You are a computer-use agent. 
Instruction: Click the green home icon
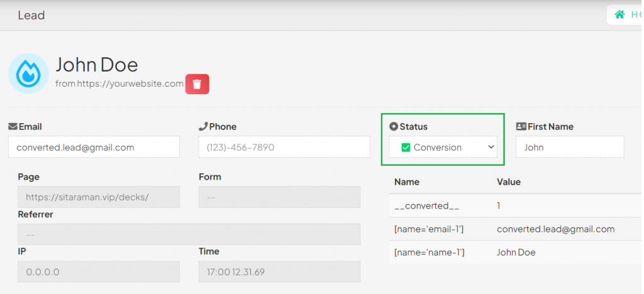pyautogui.click(x=619, y=14)
